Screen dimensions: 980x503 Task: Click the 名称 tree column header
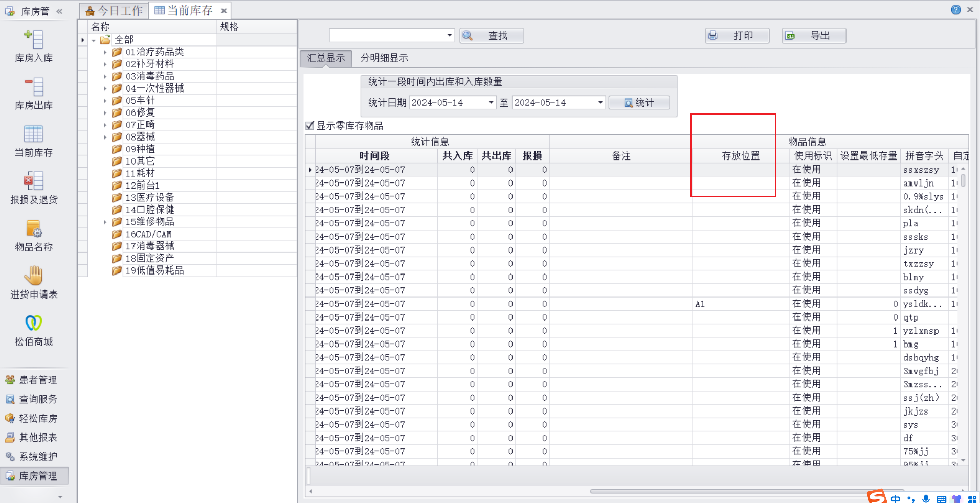coord(152,27)
